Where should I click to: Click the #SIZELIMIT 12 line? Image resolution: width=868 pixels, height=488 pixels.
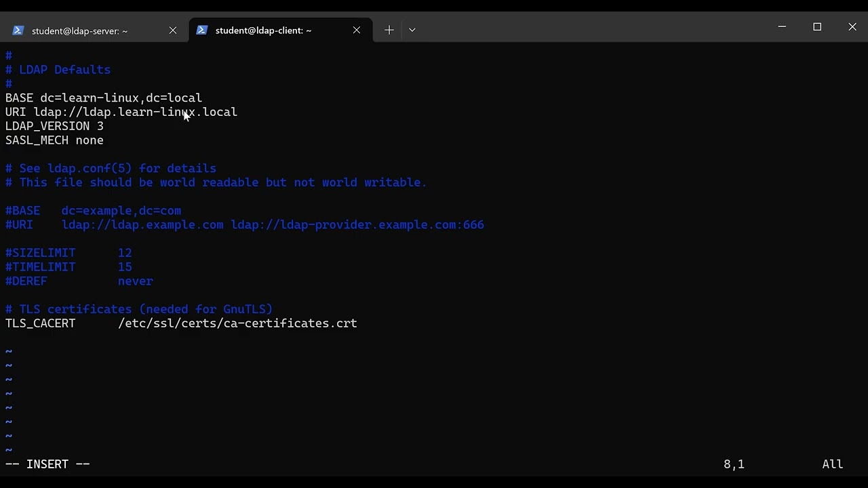68,253
